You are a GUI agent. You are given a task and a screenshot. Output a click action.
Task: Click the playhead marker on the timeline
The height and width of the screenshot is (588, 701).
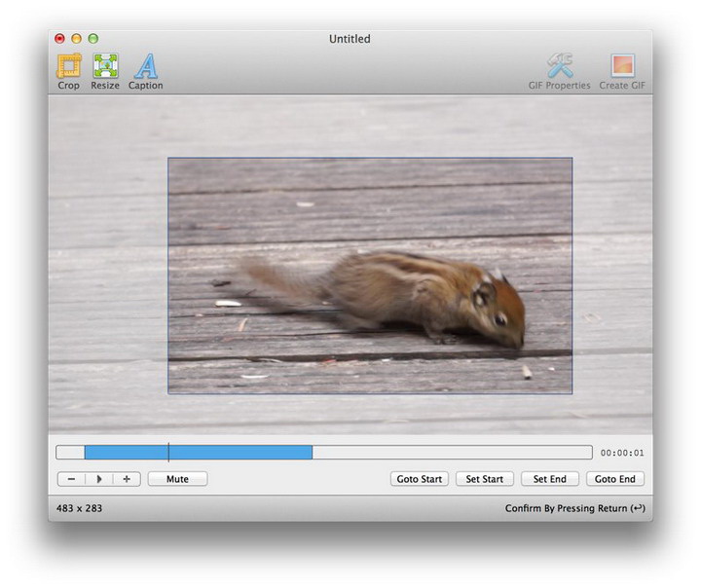[x=168, y=453]
